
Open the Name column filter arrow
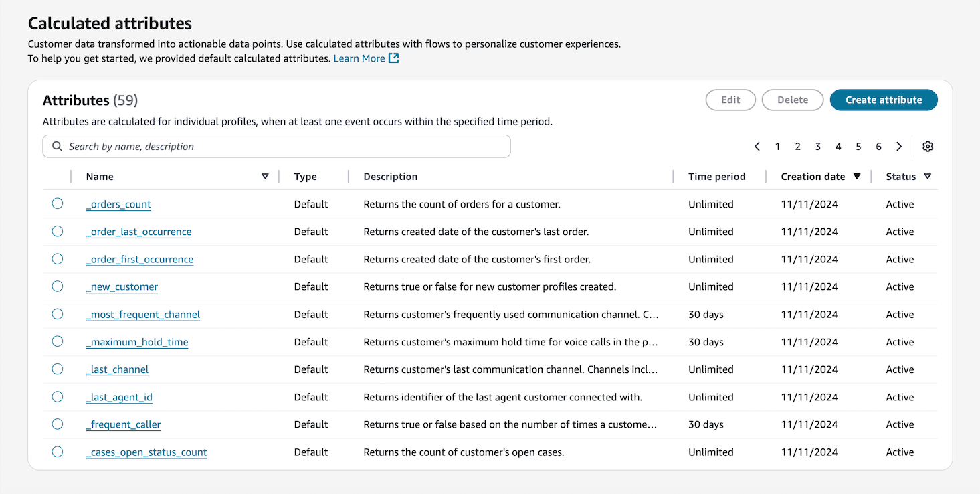point(265,176)
